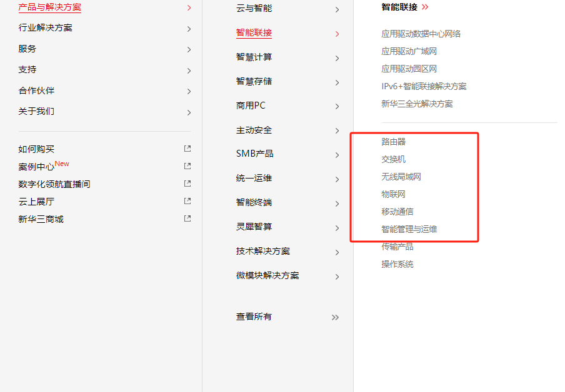
Task: Open 新华三全光解决方案 link
Action: [417, 104]
